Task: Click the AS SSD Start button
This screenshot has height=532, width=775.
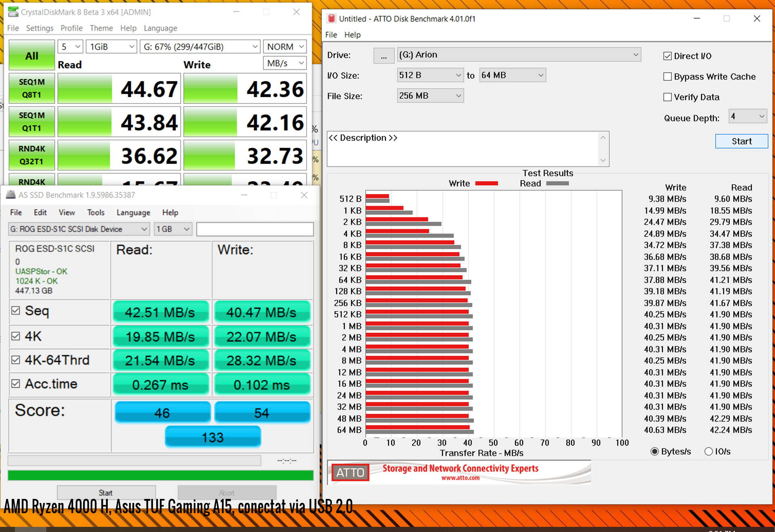Action: pyautogui.click(x=106, y=492)
